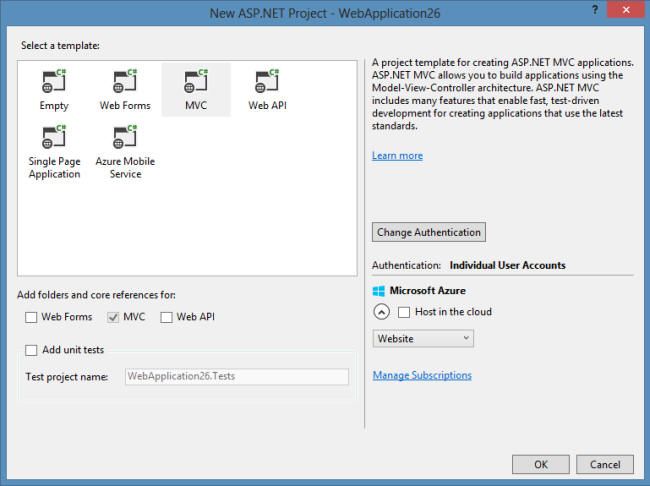Image resolution: width=650 pixels, height=486 pixels.
Task: Choose the Web Forms template icon
Action: (x=124, y=82)
